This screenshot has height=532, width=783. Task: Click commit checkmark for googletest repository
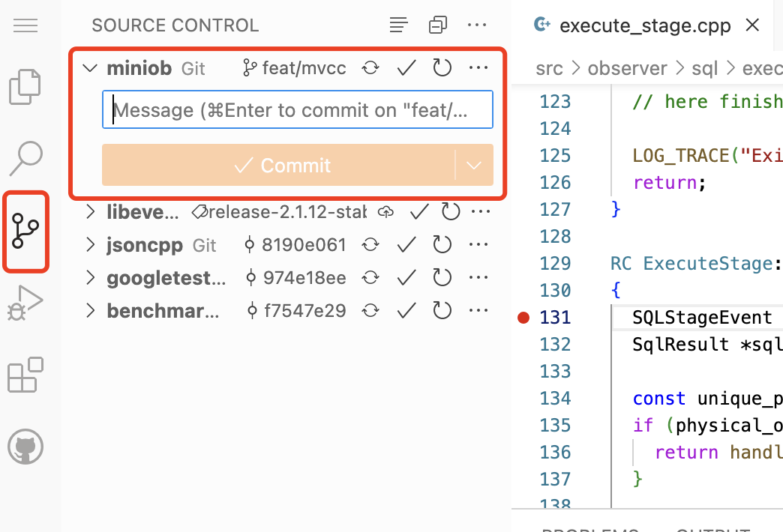(x=406, y=277)
